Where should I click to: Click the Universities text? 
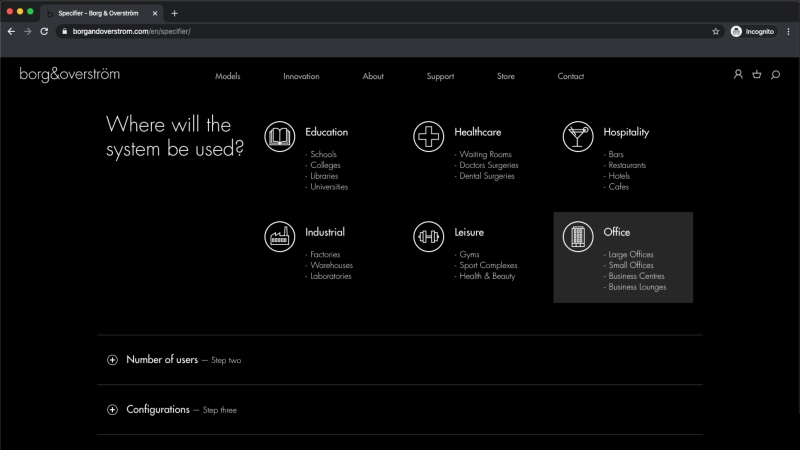329,187
